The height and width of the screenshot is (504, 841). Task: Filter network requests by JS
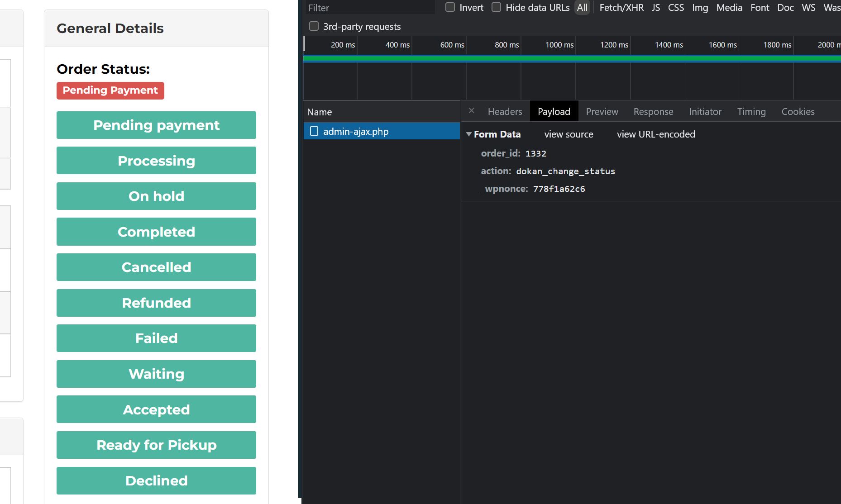pos(656,8)
